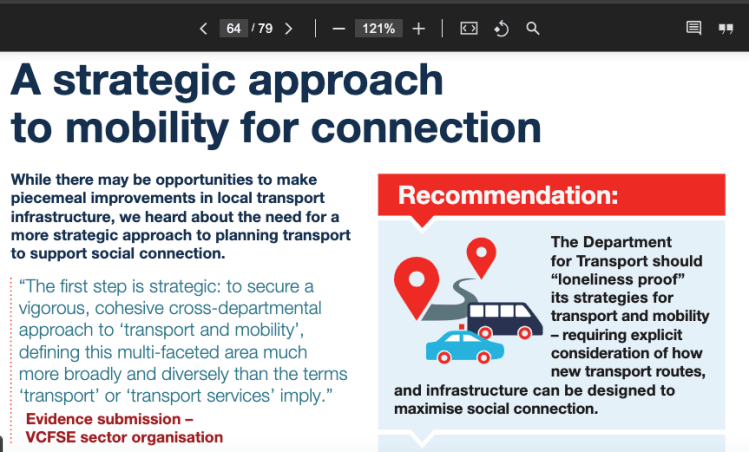Open the search magnifier tool
Screen dimensions: 749x452
click(x=533, y=28)
